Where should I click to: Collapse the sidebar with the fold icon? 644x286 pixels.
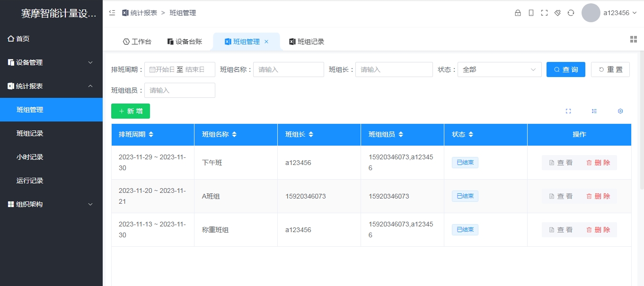tap(112, 13)
